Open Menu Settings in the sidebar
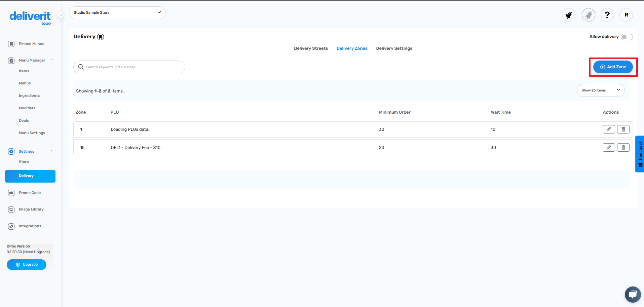This screenshot has height=307, width=644. point(32,133)
